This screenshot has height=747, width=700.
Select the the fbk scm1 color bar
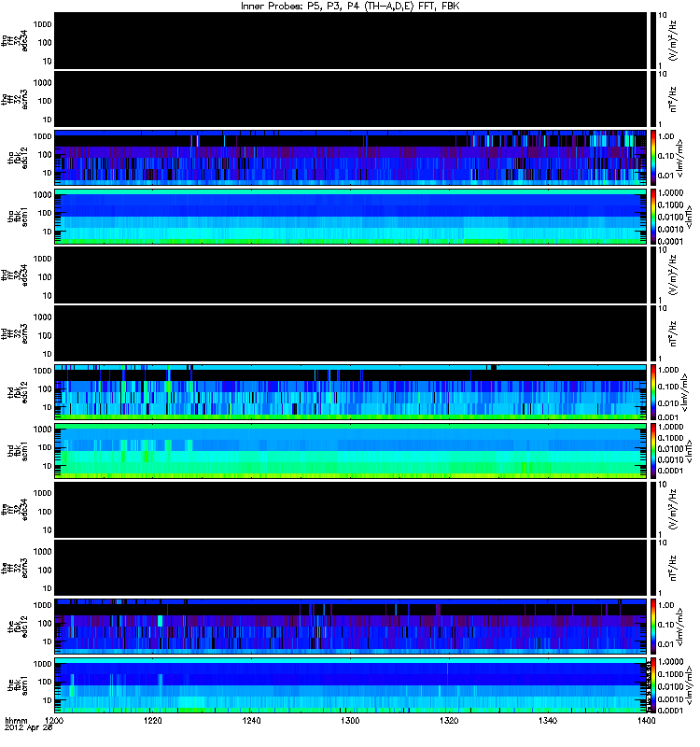pos(652,685)
